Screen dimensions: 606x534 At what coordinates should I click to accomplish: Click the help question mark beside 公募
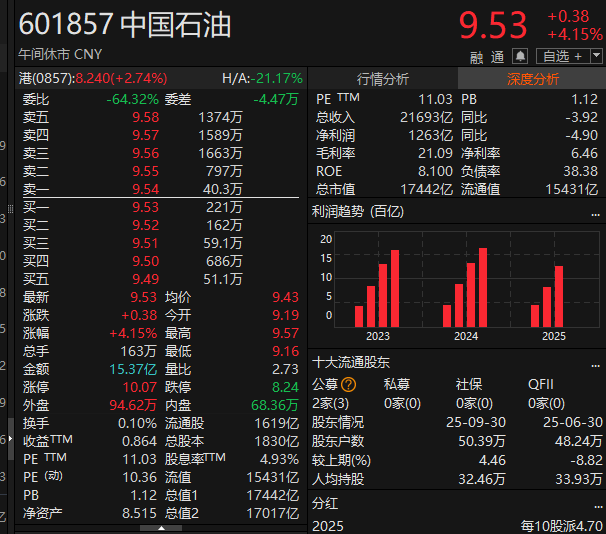click(x=348, y=384)
